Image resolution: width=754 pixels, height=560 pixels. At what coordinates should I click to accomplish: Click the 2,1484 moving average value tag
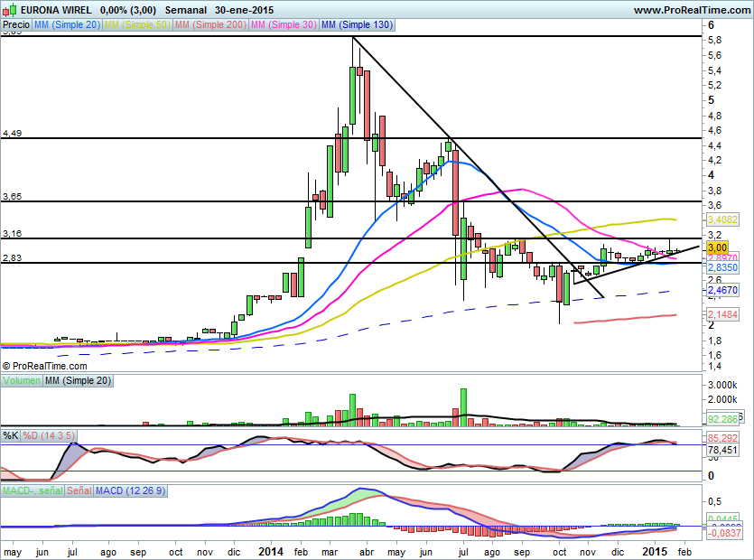click(722, 314)
